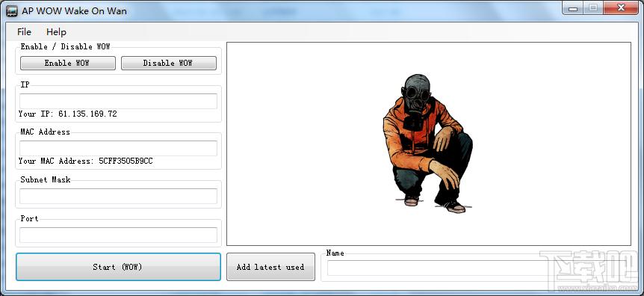Click the Add latest used button
The width and height of the screenshot is (644, 296).
270,267
